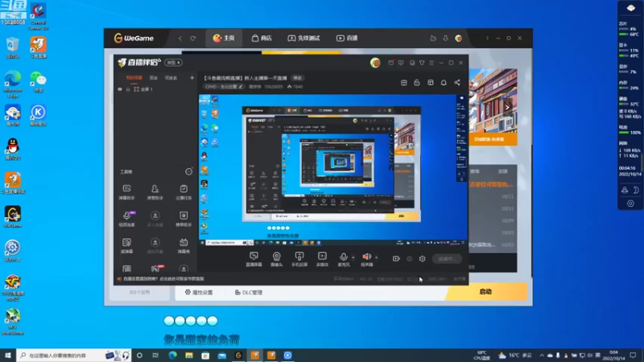Click the download icon in WeGame title bar
Screen dimensions: 644x362
pos(446,38)
